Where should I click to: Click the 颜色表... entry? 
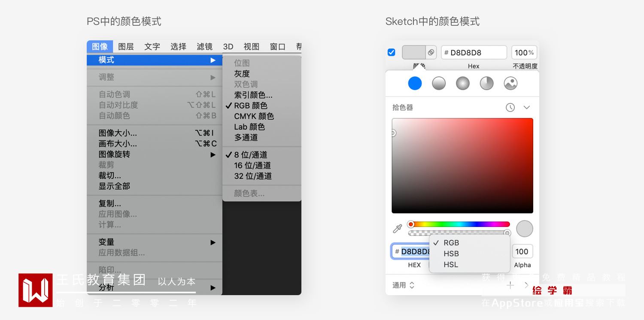coord(262,193)
